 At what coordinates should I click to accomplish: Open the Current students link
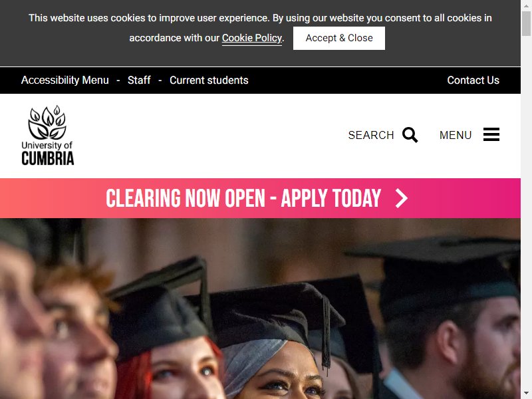click(209, 80)
